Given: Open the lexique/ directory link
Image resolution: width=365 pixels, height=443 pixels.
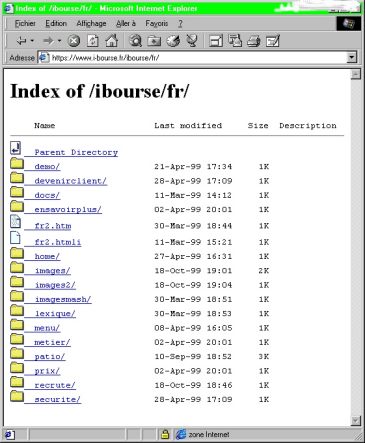Looking at the screenshot, I should pyautogui.click(x=55, y=314).
